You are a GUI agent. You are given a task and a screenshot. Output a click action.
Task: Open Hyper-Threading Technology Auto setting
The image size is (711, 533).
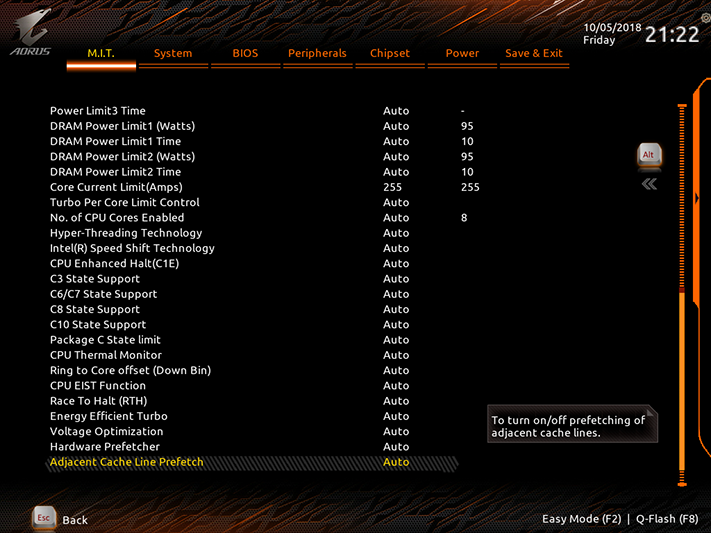[x=396, y=233]
